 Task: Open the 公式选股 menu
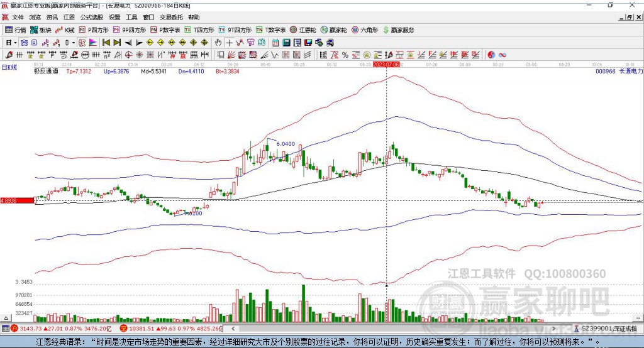92,17
